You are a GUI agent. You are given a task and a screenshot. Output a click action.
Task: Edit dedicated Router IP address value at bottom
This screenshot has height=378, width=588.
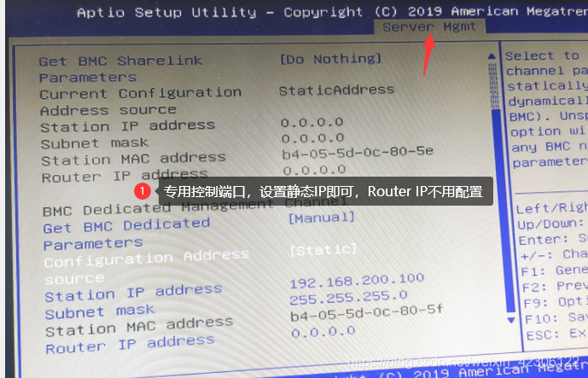[x=323, y=332]
